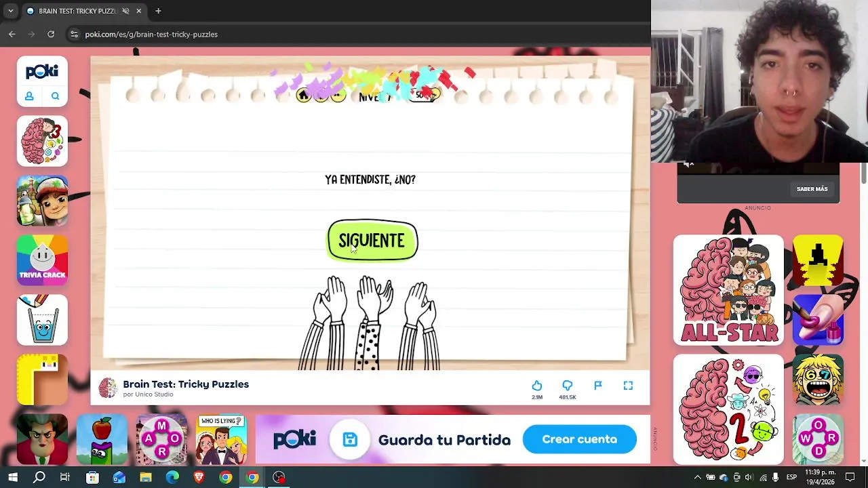Open the Poki home logo

42,72
